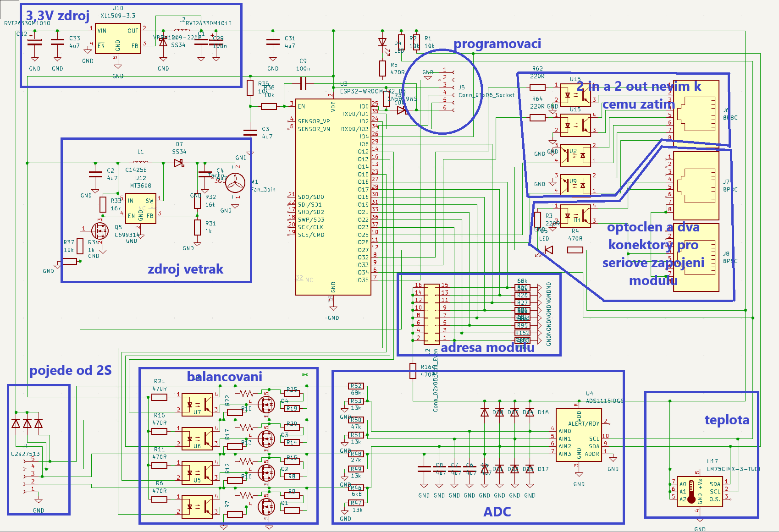The width and height of the screenshot is (779, 532).
Task: Select MOSFET Q2 in balancing block
Action: (266, 472)
